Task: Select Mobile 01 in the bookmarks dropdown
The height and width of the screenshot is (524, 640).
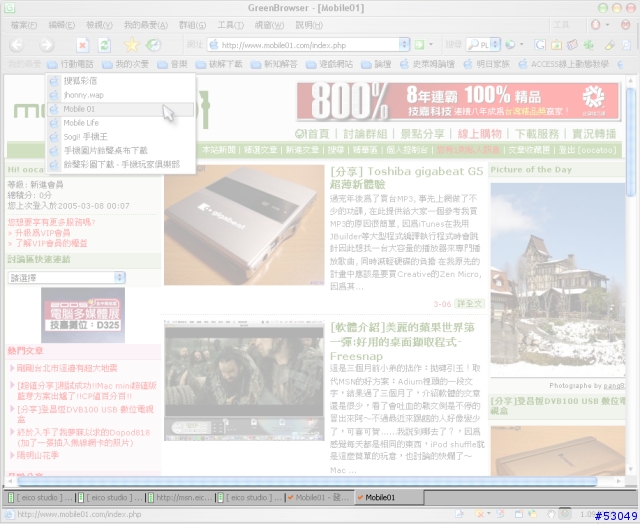Action: click(121, 109)
